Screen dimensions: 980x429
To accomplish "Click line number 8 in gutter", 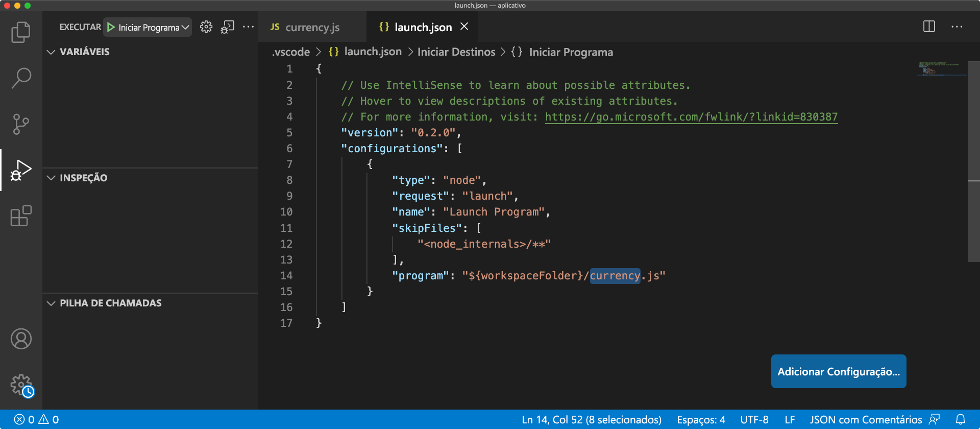I will 289,180.
